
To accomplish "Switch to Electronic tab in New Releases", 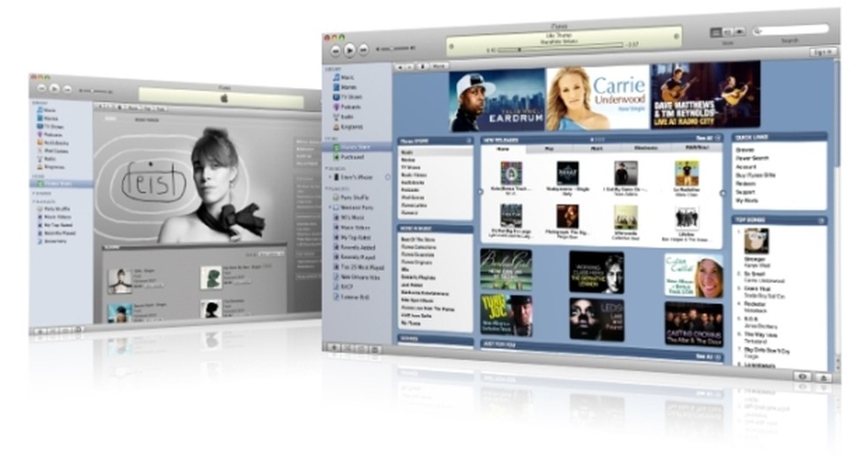I will pyautogui.click(x=646, y=148).
